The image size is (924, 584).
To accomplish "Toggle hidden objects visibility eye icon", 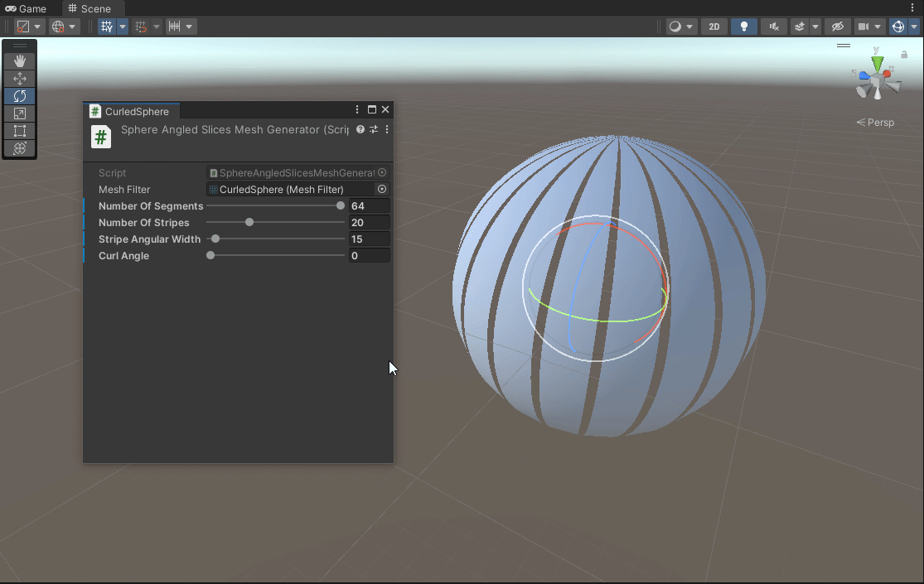I will (837, 27).
